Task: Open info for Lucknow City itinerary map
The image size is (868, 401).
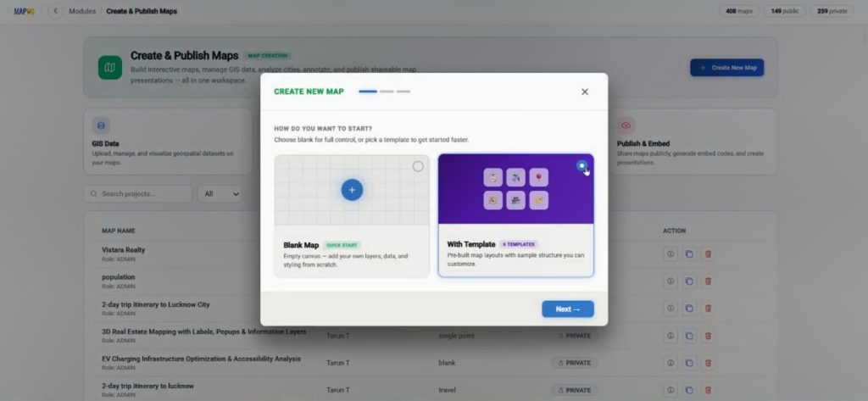Action: (x=670, y=309)
